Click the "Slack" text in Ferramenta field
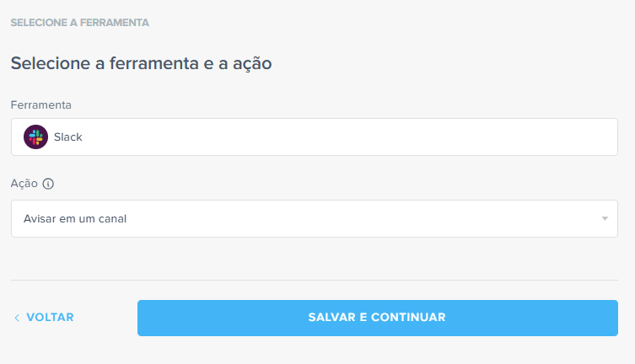Viewport: 635px width, 364px height. 68,136
